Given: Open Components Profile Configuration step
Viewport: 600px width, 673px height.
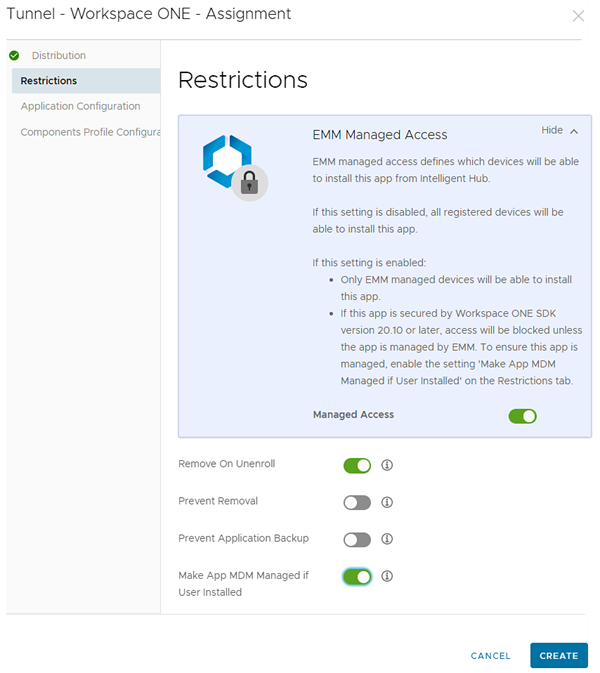Looking at the screenshot, I should click(x=90, y=132).
